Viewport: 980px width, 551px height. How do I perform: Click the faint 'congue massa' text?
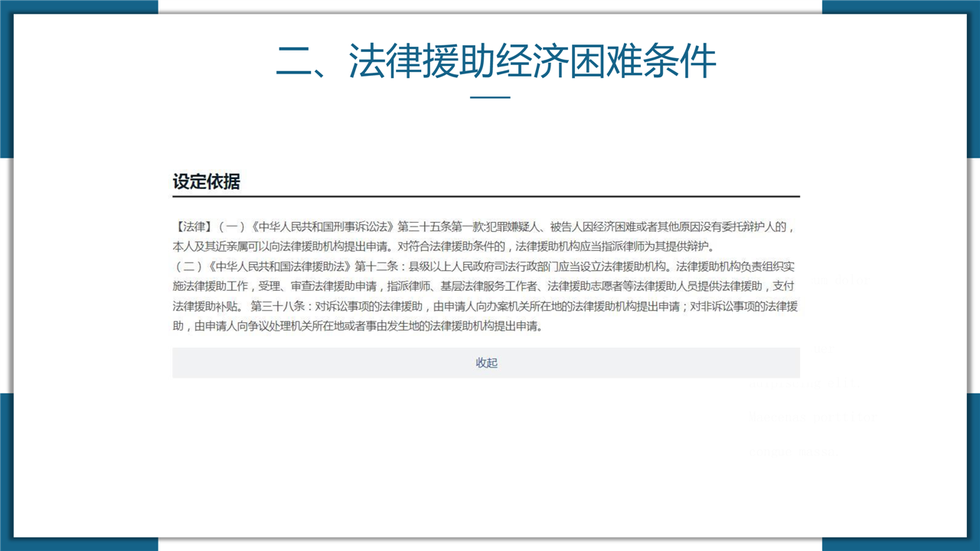coord(793,452)
